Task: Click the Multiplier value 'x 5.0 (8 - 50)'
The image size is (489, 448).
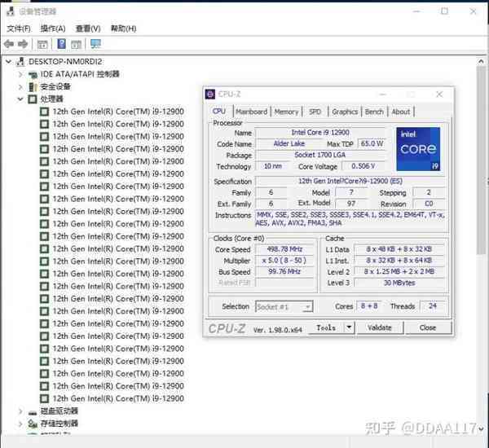Action: click(x=284, y=261)
